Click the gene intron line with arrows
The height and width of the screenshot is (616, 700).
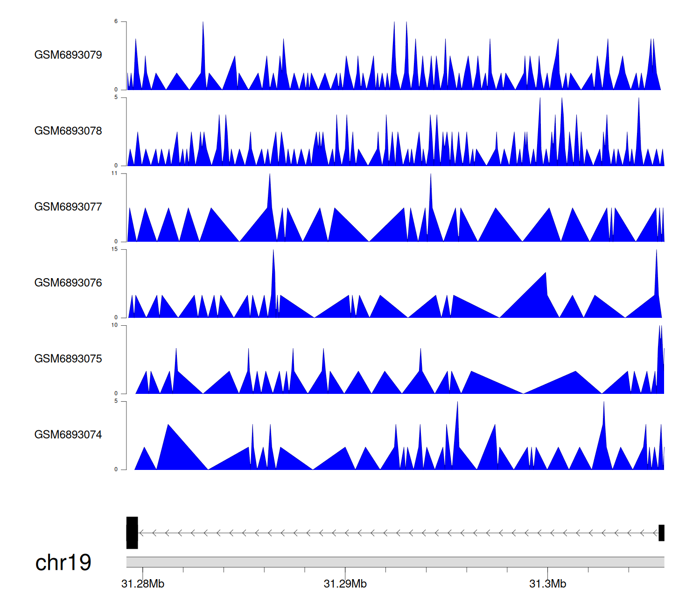(x=397, y=533)
